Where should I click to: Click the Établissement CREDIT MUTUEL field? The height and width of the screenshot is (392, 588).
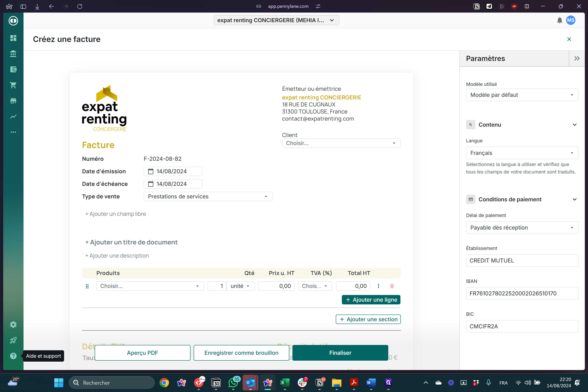point(522,260)
